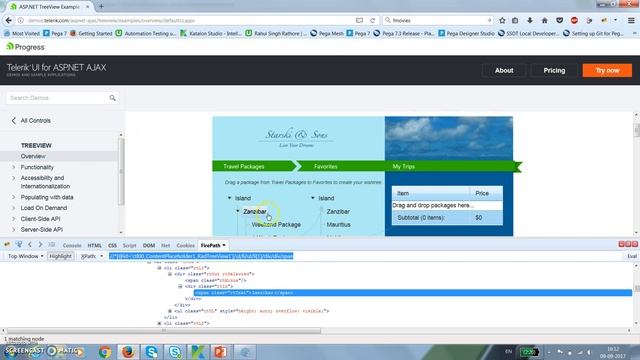The width and height of the screenshot is (640, 360).
Task: Click the red Adblock toolbar icon
Action: (x=574, y=20)
